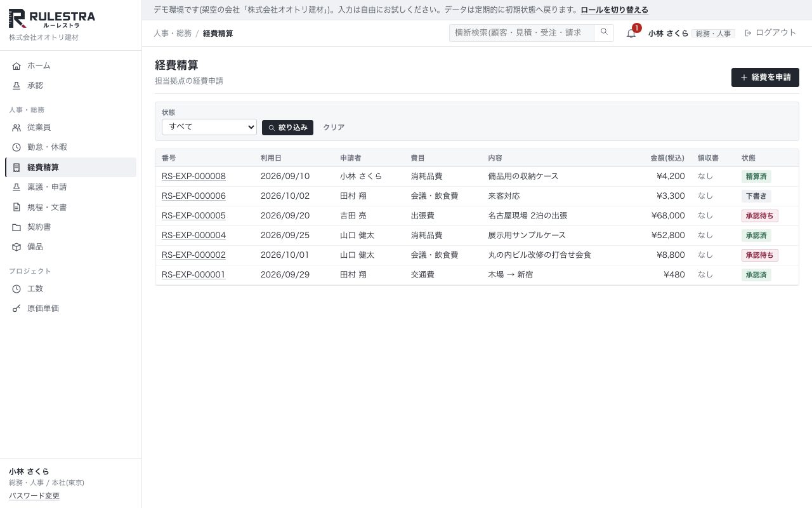Click the receipt icon beside 経費精算
The width and height of the screenshot is (812, 508).
(x=16, y=168)
